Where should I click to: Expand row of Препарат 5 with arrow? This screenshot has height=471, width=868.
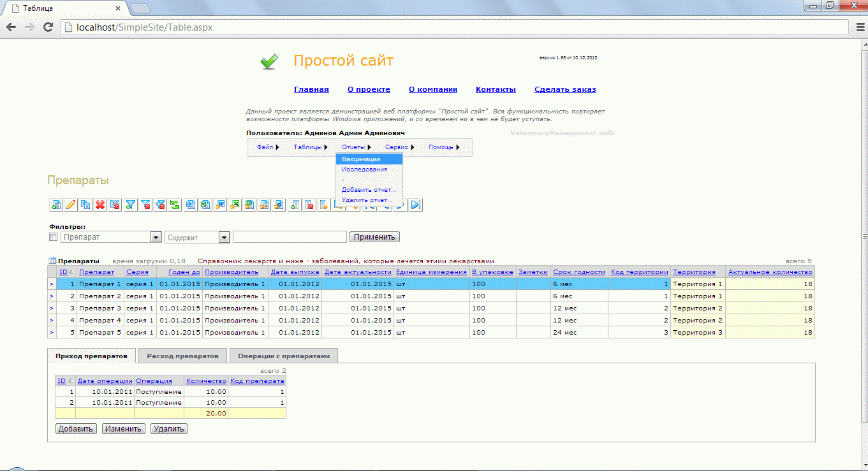point(52,332)
